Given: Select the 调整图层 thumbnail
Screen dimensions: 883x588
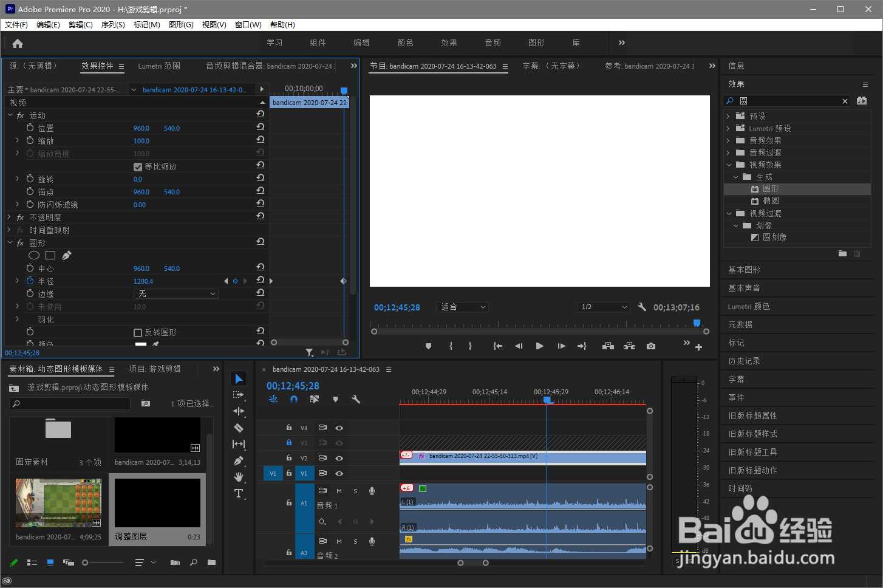Looking at the screenshot, I should (x=157, y=503).
